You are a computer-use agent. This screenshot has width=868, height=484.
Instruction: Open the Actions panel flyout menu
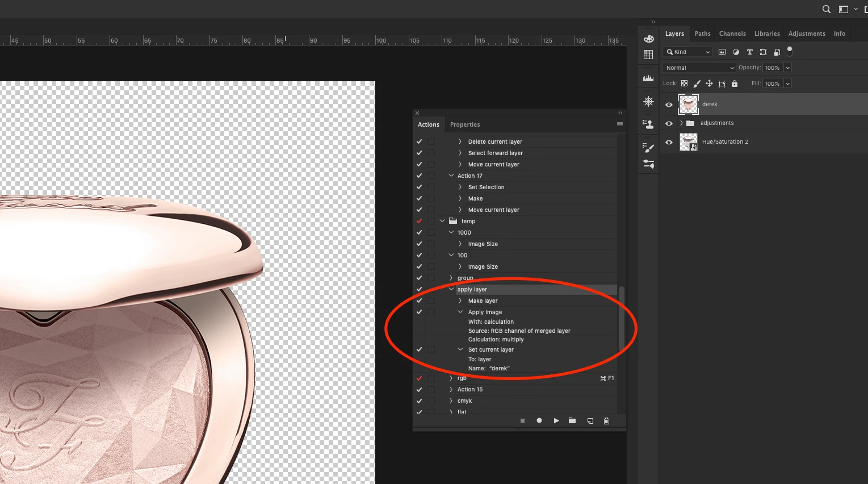point(620,124)
